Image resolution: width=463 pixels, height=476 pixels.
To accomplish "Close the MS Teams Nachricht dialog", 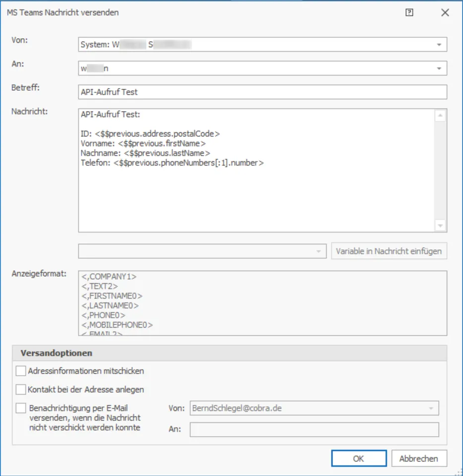I will click(445, 12).
